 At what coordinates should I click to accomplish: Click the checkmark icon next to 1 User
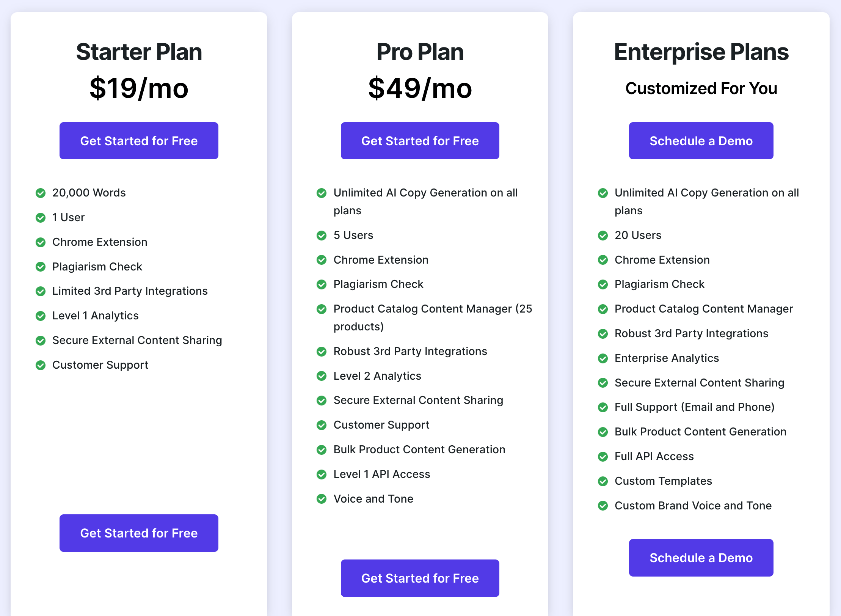tap(41, 218)
